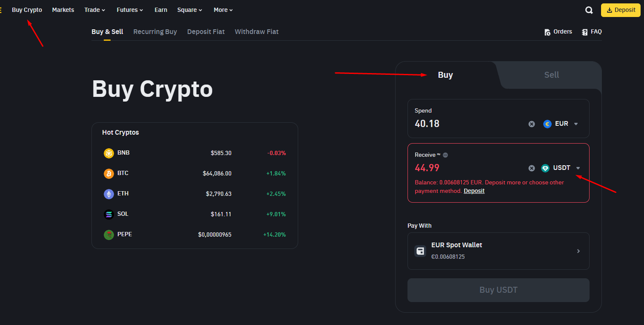Viewport: 644px width, 325px height.
Task: Click the Buy USDT button
Action: [499, 290]
